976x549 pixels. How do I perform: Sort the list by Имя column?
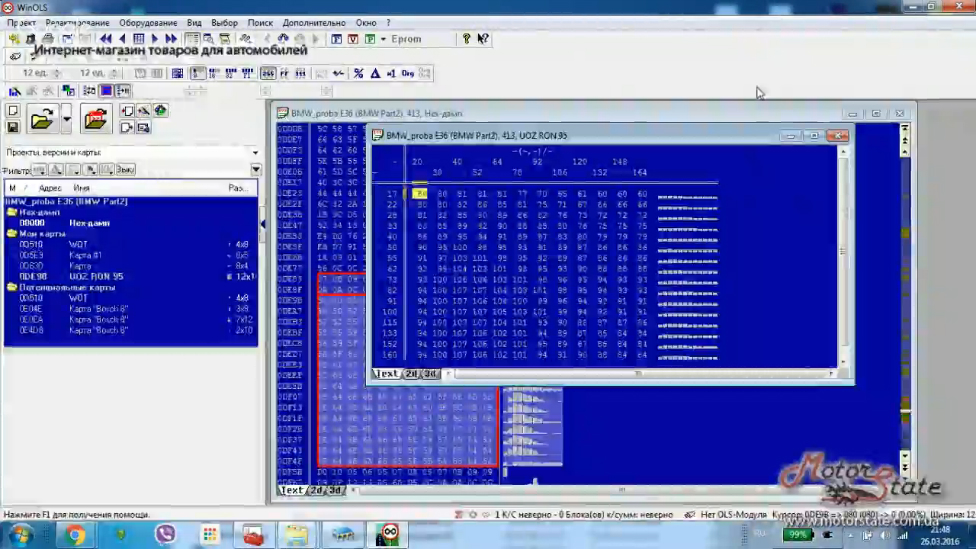coord(81,188)
